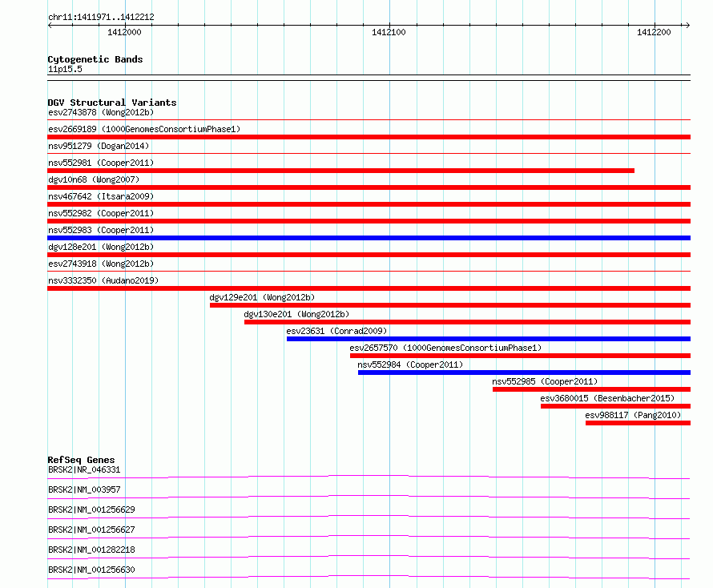Select the BRSK2|NM_001256630 transcript
The height and width of the screenshot is (588, 713).
(91, 570)
